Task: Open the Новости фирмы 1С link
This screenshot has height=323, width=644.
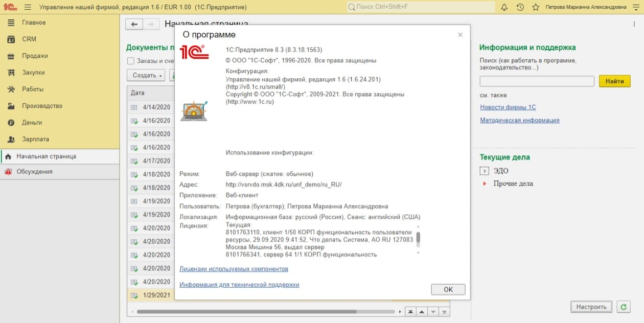Action: 508,107
